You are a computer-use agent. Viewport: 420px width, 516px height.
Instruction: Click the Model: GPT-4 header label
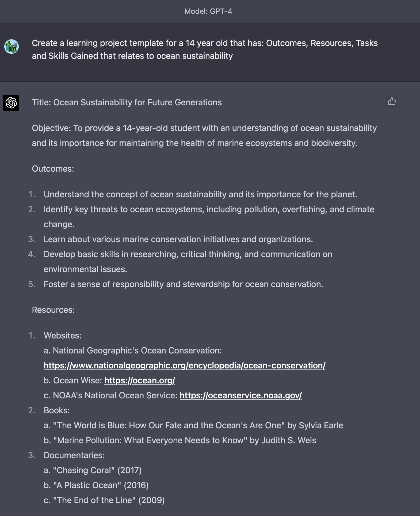tap(208, 11)
